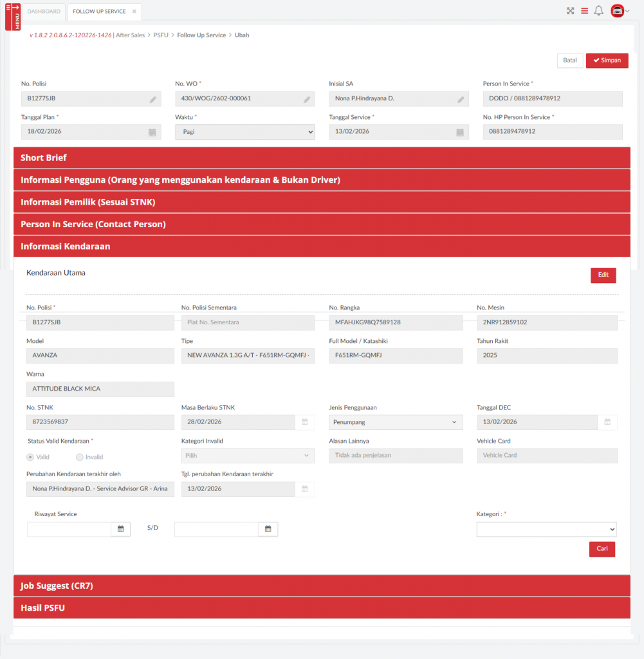Click the red list menu icon

pyautogui.click(x=584, y=11)
